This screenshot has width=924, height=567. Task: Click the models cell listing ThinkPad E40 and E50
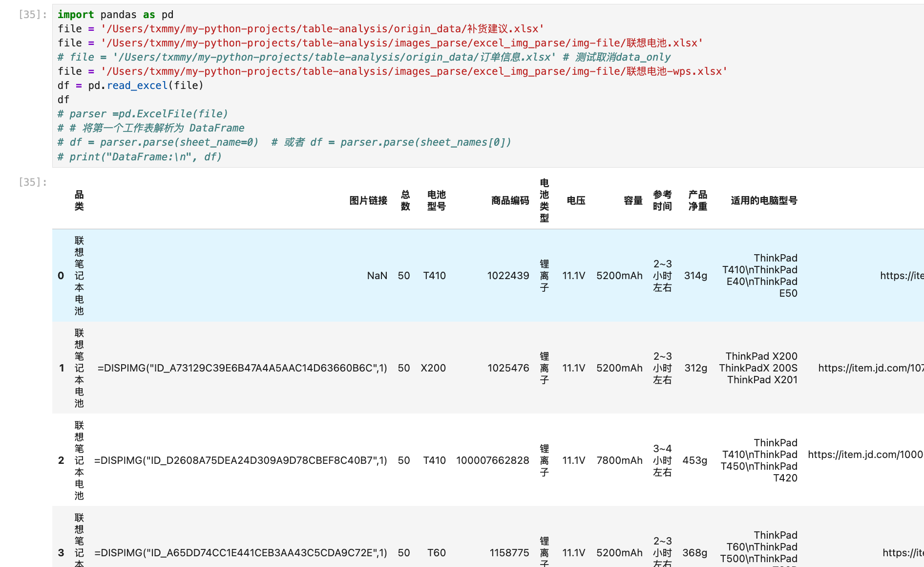pos(760,276)
